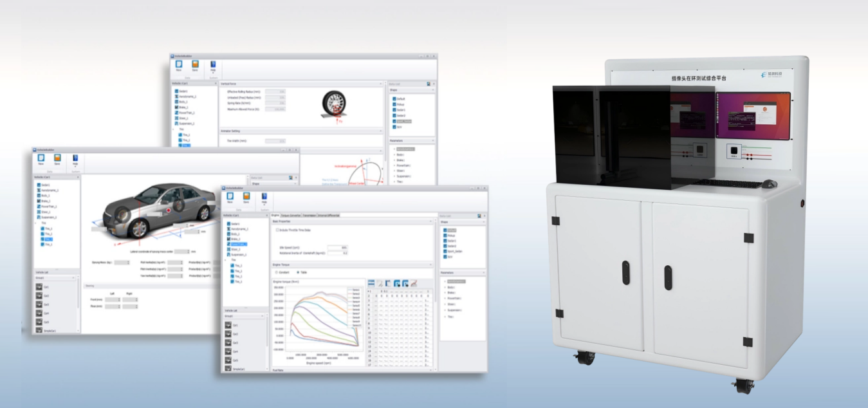Select Sport_Sedan shape in tire window
868x408 pixels.
(403, 121)
